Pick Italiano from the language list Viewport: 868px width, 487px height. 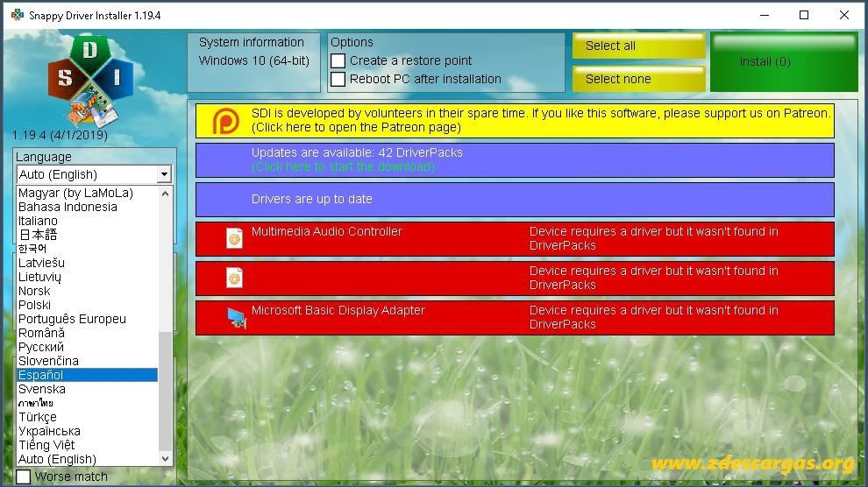coord(88,221)
